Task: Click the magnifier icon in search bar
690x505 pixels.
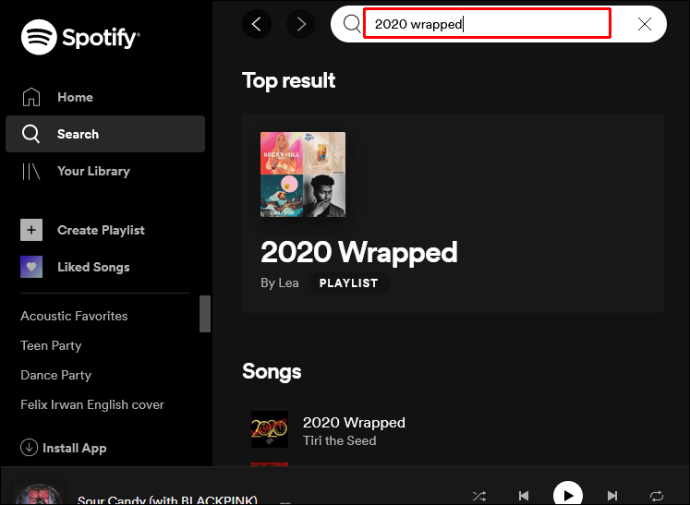Action: point(352,23)
